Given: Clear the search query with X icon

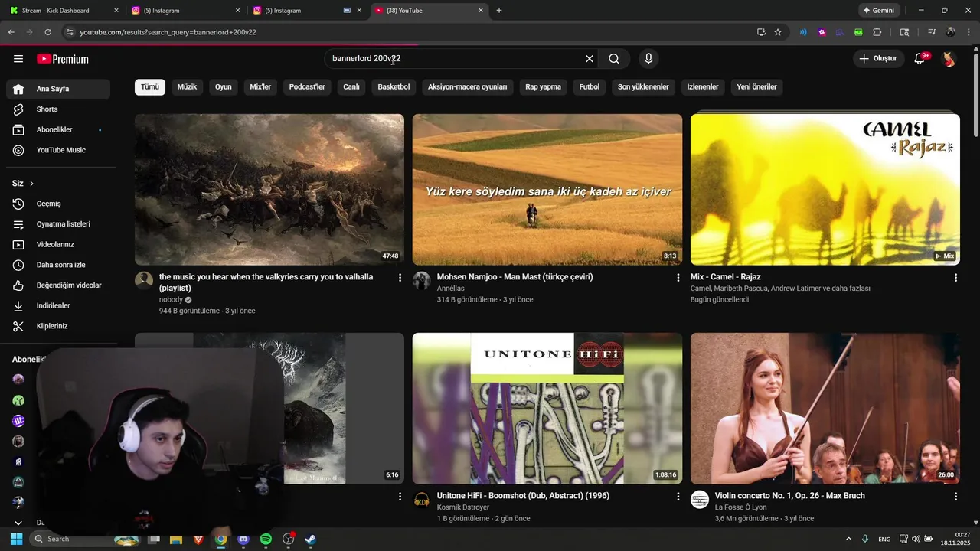Looking at the screenshot, I should pyautogui.click(x=590, y=59).
